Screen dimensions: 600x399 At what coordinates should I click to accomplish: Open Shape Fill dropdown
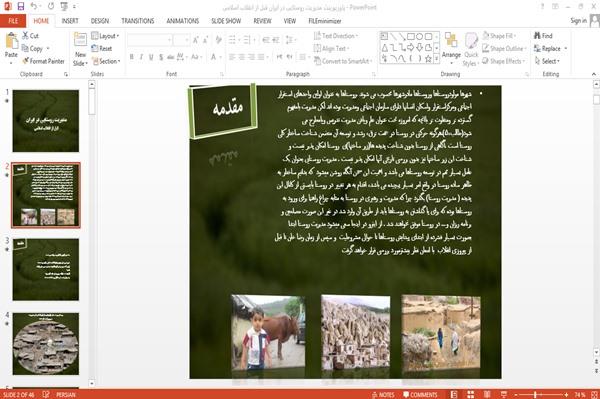(x=499, y=36)
